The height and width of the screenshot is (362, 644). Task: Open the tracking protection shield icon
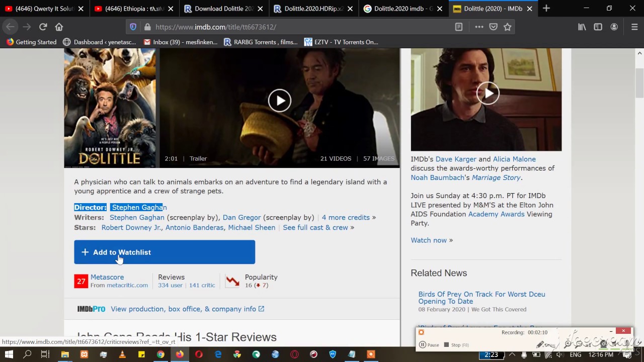(x=133, y=27)
